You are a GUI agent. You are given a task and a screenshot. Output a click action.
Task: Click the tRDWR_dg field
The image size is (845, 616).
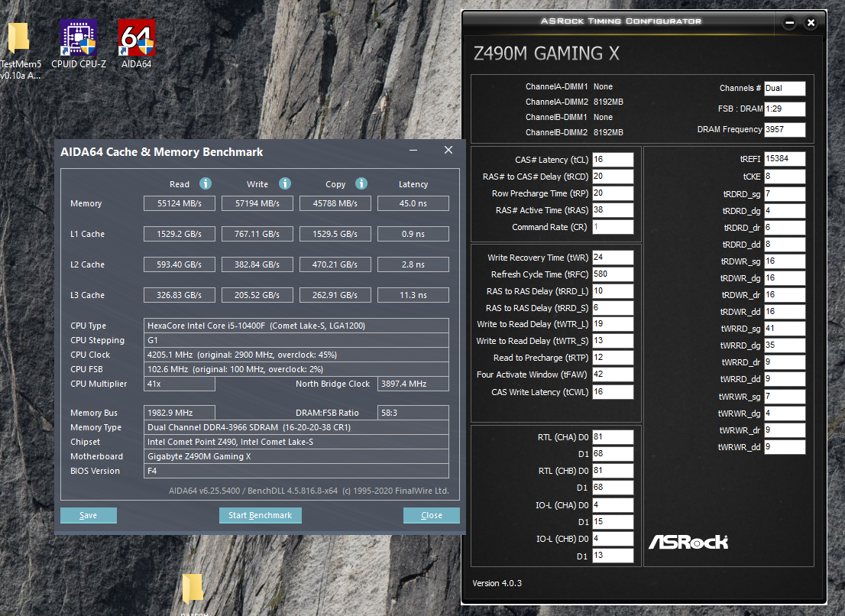785,278
